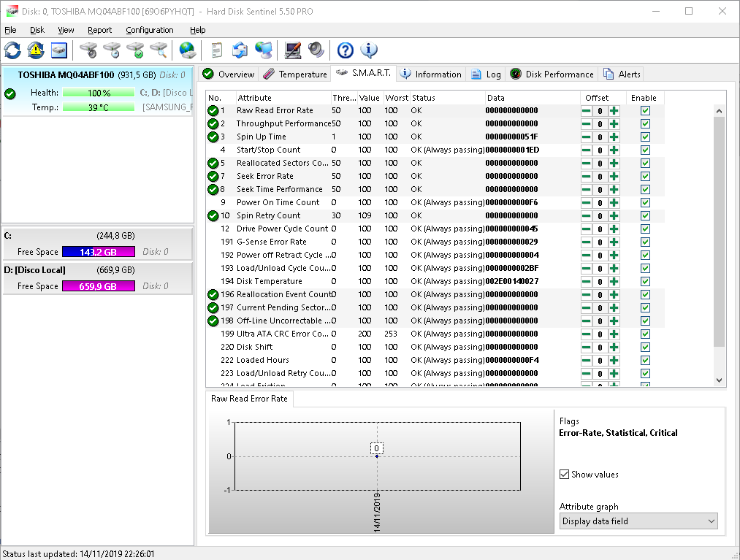
Task: Click the D: free space 659,9 GB bar
Action: point(99,286)
